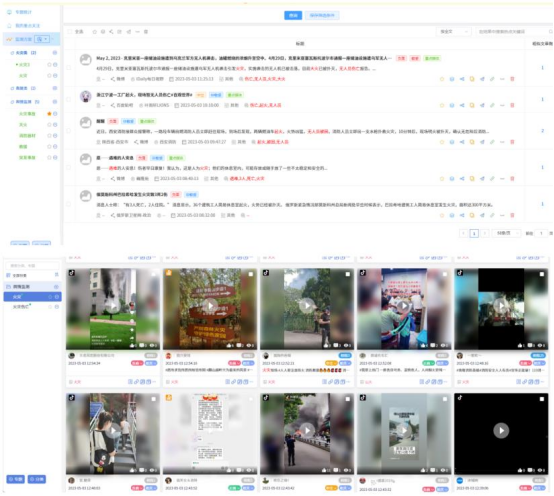The height and width of the screenshot is (496, 554).
Task: Delete the May 2, 2023 article with trash icon
Action: tap(512, 79)
